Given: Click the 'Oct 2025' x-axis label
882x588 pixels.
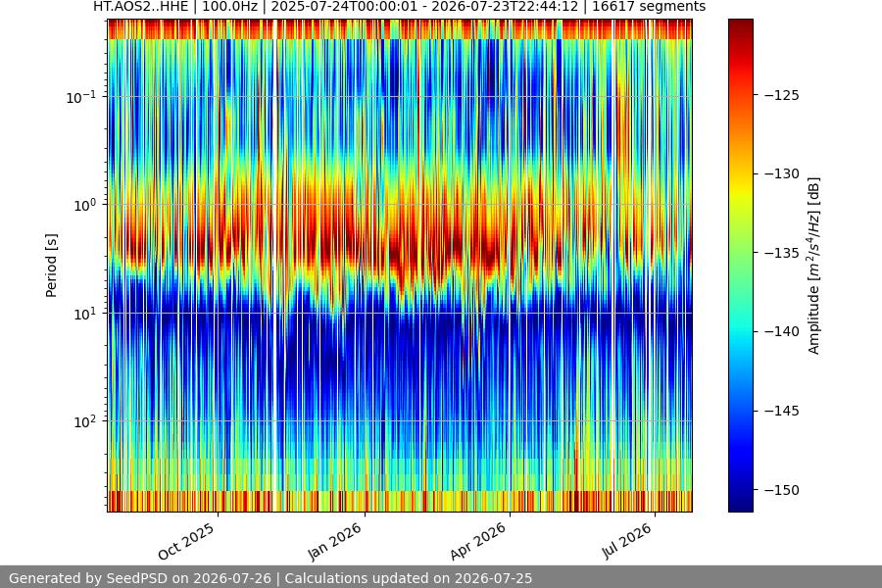Looking at the screenshot, I should 186,542.
